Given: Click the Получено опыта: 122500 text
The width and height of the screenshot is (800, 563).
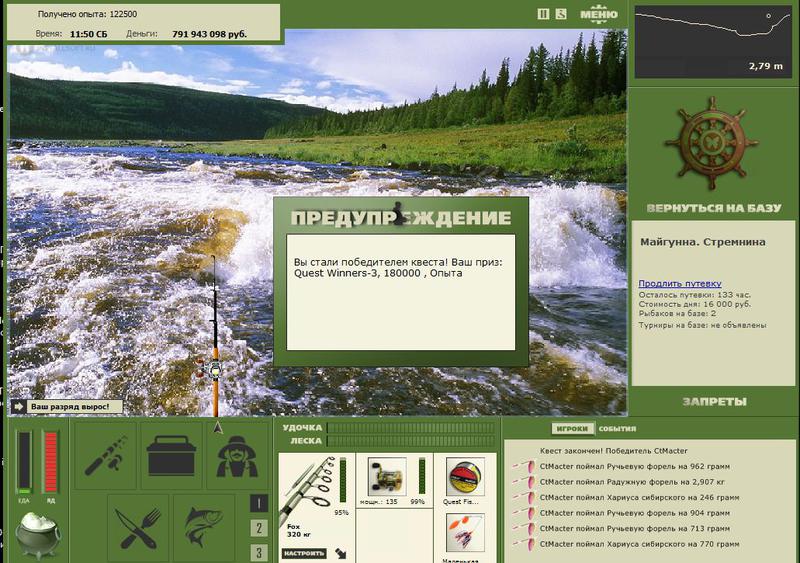Looking at the screenshot, I should [87, 14].
